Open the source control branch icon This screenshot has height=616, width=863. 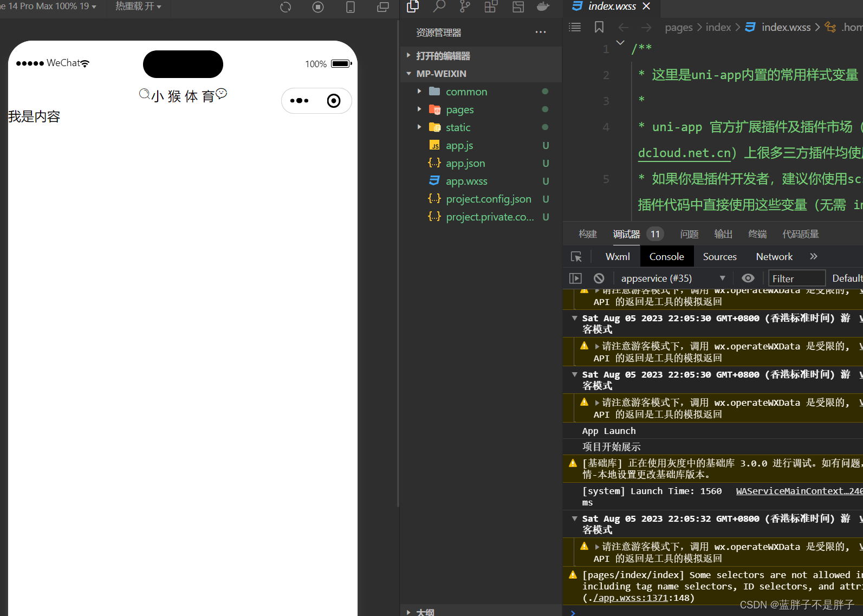point(465,7)
